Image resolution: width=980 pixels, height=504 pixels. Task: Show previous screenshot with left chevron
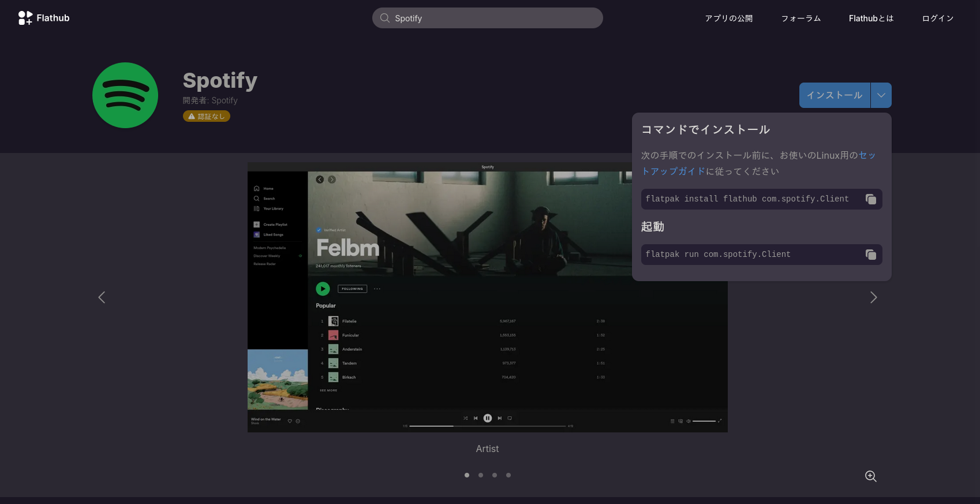(x=102, y=297)
